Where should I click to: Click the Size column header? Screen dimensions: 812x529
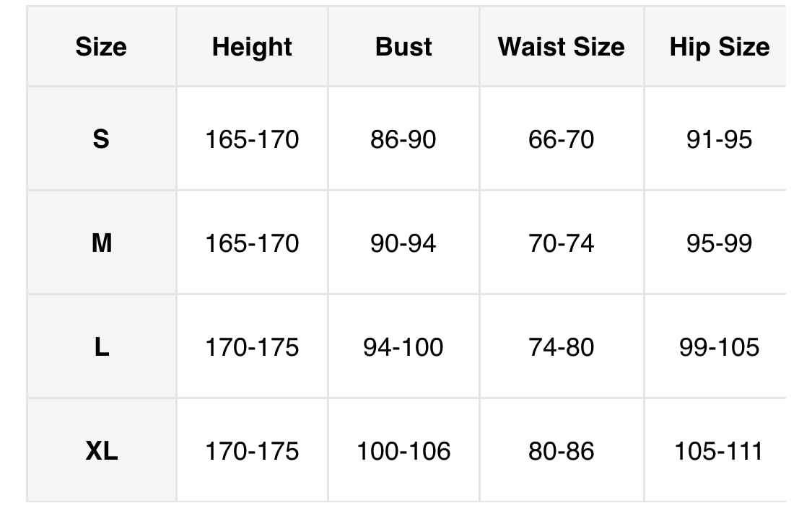101,47
